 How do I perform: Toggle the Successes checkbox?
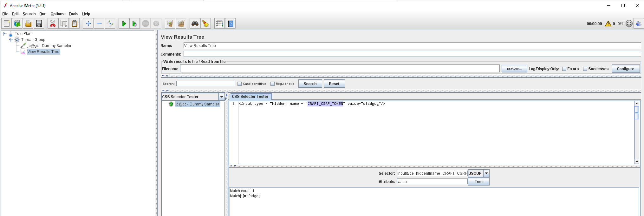point(585,69)
